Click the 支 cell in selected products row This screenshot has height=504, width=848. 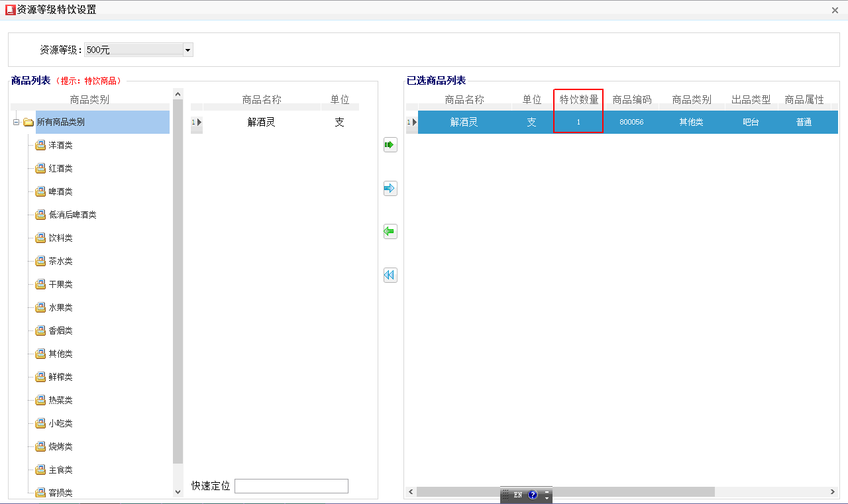[531, 122]
